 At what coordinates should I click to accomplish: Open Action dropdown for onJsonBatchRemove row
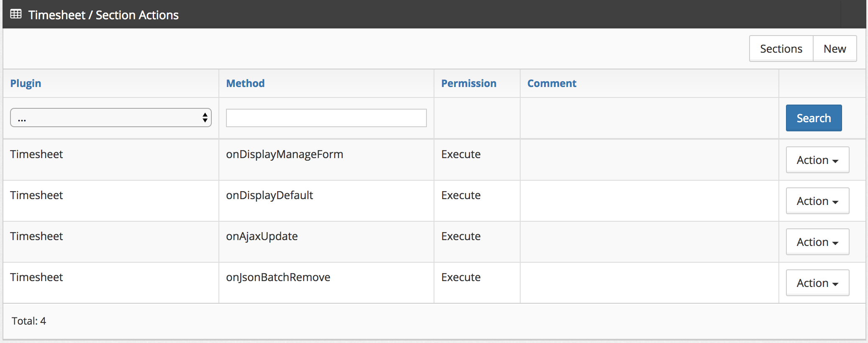(817, 283)
